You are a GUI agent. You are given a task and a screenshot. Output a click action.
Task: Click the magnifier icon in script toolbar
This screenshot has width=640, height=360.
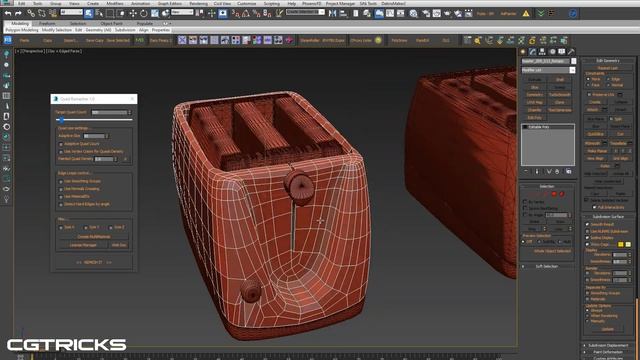coord(478,40)
